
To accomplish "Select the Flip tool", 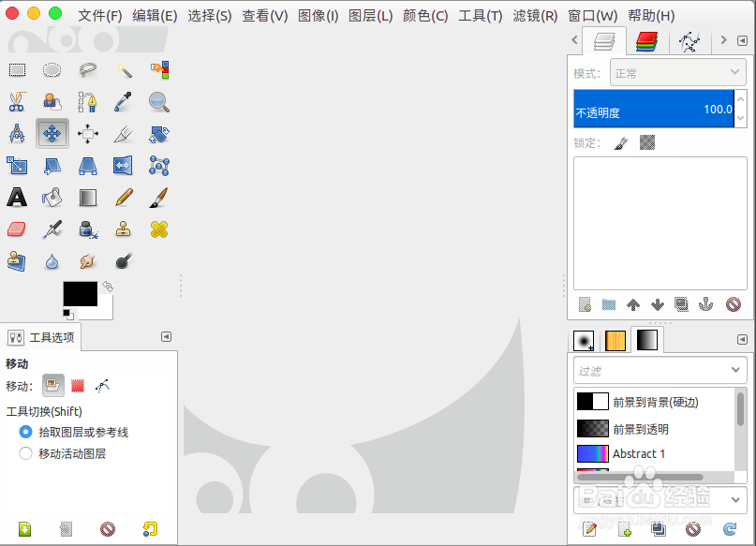I will click(x=124, y=165).
